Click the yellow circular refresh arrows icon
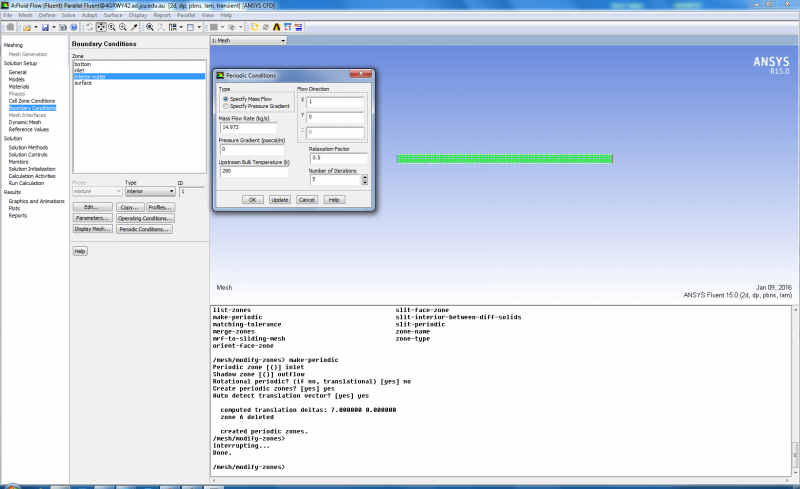 pos(255,27)
